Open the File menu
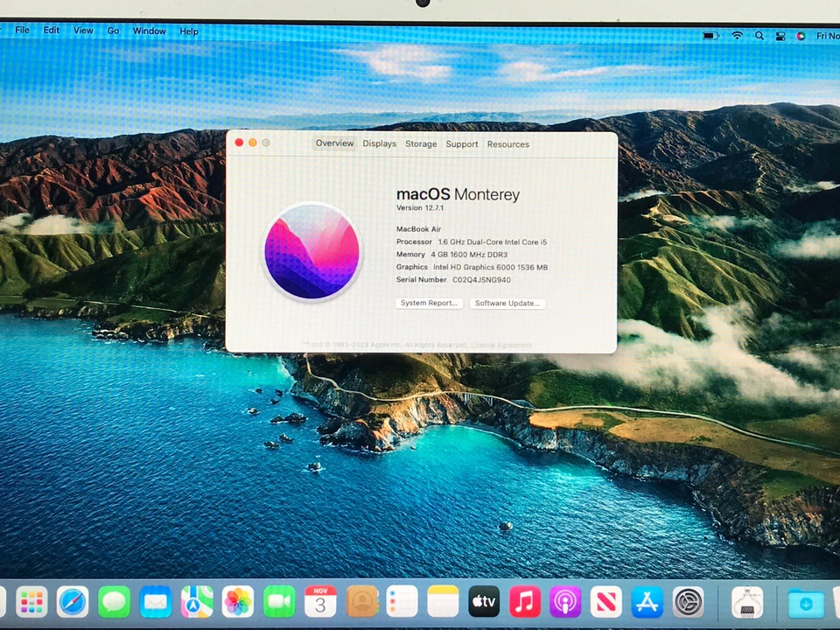Screen dimensions: 840x630 coord(23,30)
